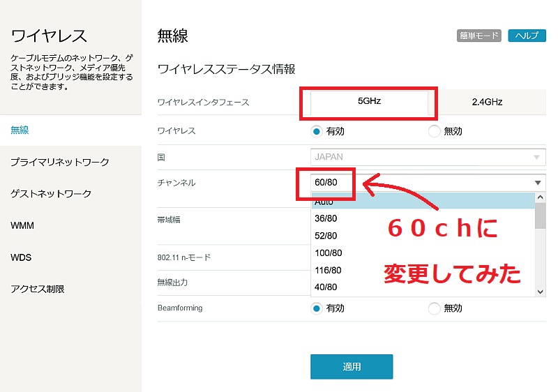Choose channel 116/80 in the list
Viewport: 558px width, 392px height.
click(x=423, y=270)
